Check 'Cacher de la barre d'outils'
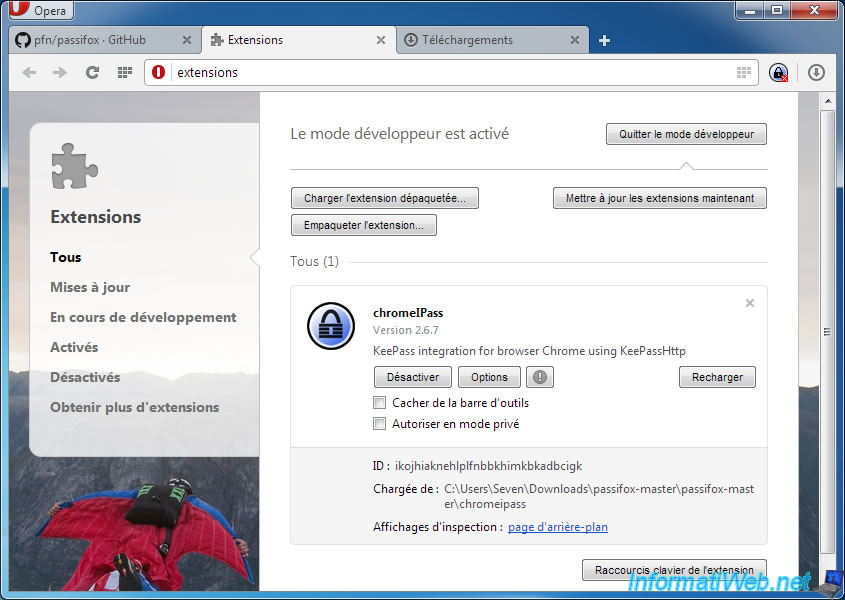This screenshot has width=845, height=600. (379, 403)
